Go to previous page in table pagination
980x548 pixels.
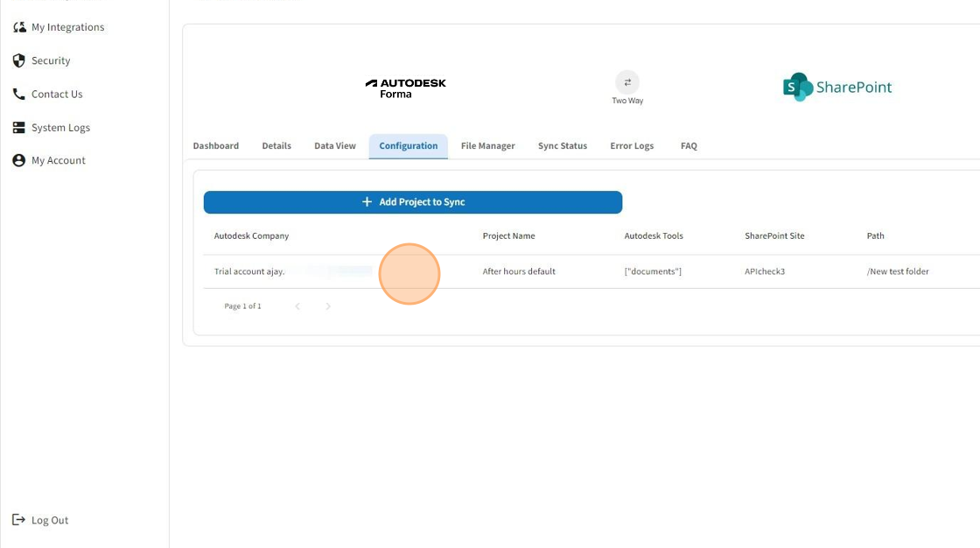click(297, 306)
